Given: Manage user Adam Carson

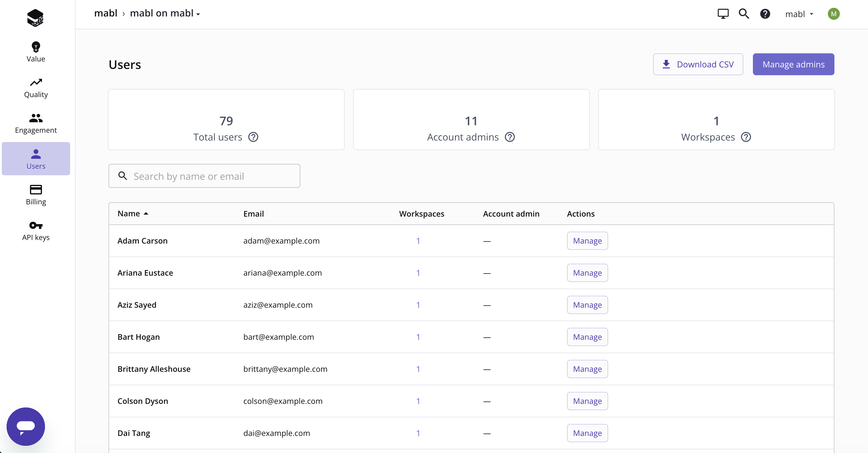Looking at the screenshot, I should [587, 241].
